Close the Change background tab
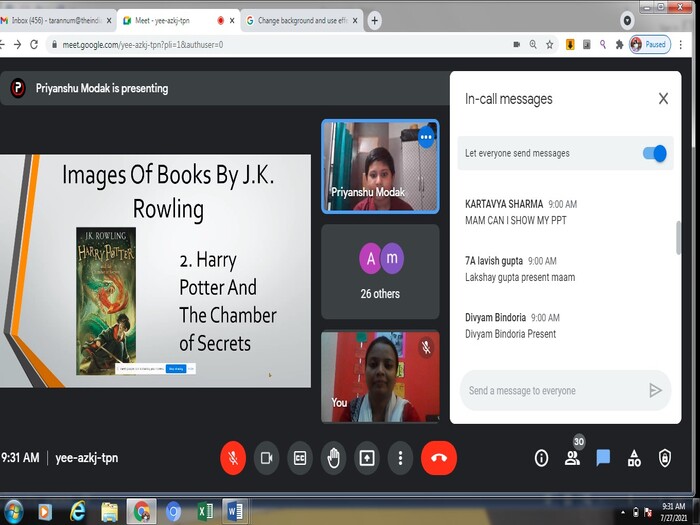The height and width of the screenshot is (525, 700). [x=355, y=21]
